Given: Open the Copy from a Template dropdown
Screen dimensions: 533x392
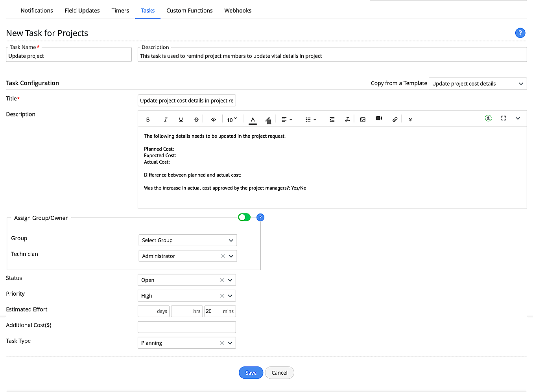Looking at the screenshot, I should [478, 83].
